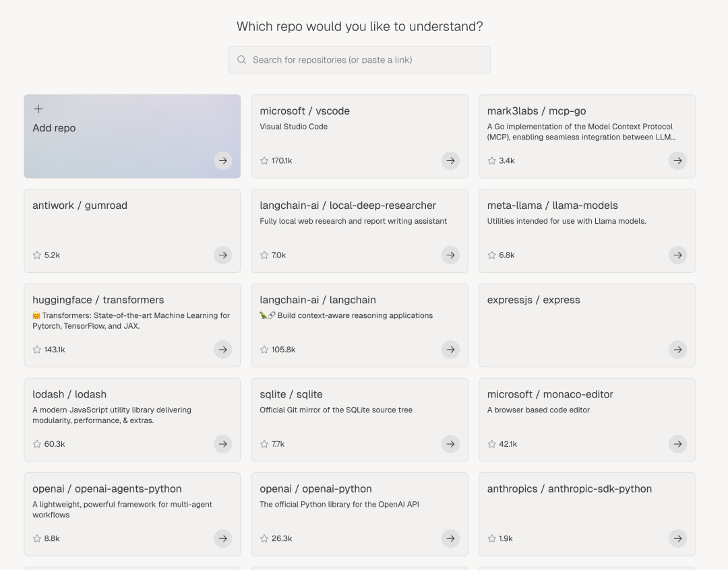Screen dimensions: 728x570
Task: Click 'Fully local web research' description
Action: click(x=353, y=221)
